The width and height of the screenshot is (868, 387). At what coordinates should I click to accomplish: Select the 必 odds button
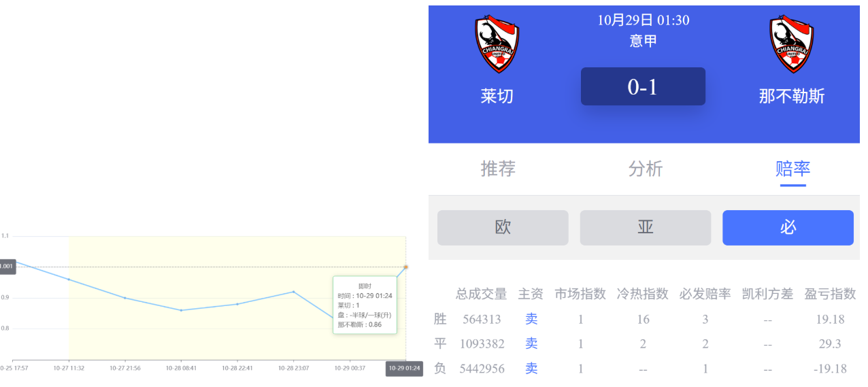click(x=788, y=228)
